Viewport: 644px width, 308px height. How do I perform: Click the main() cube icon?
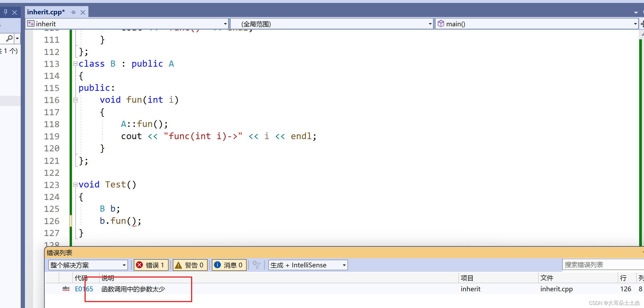tap(441, 24)
